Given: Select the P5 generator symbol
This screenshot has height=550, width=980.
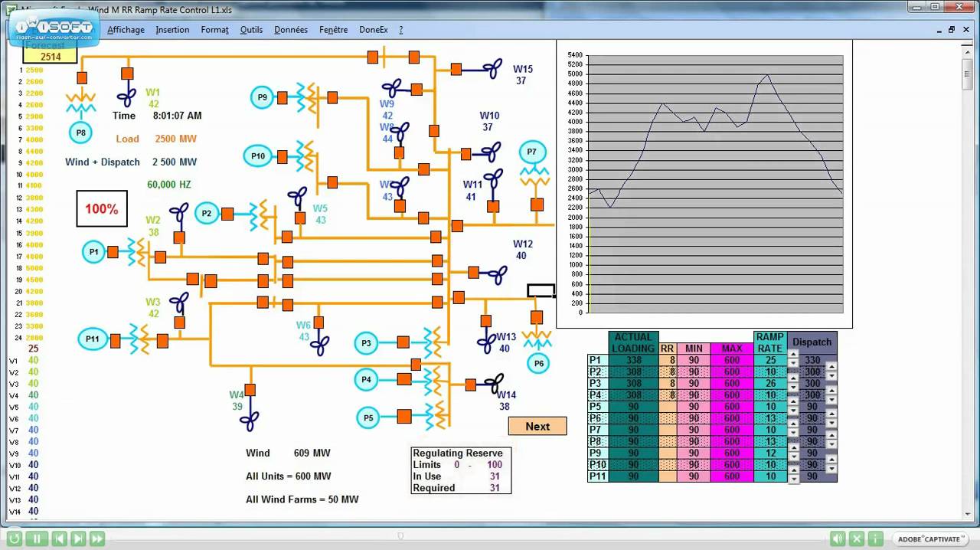Looking at the screenshot, I should (x=368, y=417).
